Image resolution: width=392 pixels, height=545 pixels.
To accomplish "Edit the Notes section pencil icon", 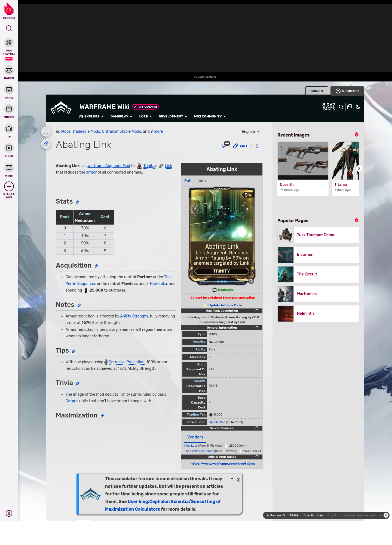I will pyautogui.click(x=79, y=305).
